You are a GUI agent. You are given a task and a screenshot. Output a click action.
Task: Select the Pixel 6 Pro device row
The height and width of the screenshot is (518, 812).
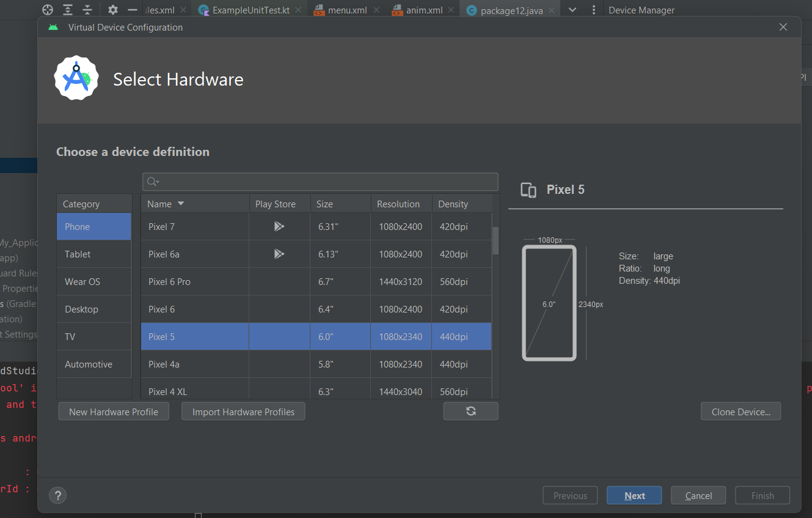[x=316, y=281]
